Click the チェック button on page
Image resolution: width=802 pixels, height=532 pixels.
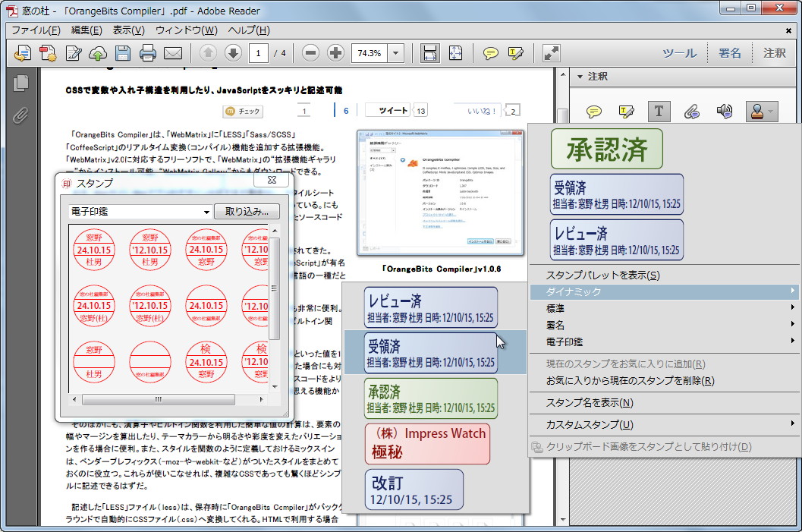[243, 111]
